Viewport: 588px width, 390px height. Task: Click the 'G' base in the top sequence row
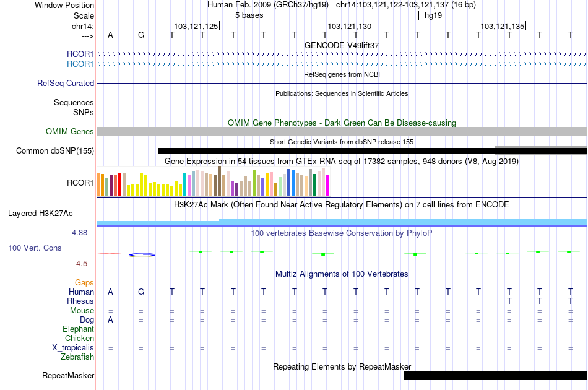141,35
